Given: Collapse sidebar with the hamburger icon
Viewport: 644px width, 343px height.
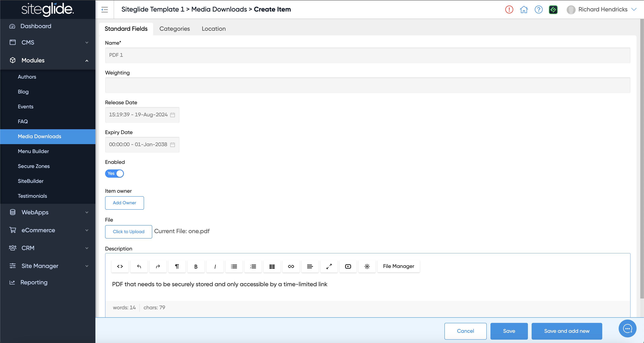Looking at the screenshot, I should (x=105, y=9).
